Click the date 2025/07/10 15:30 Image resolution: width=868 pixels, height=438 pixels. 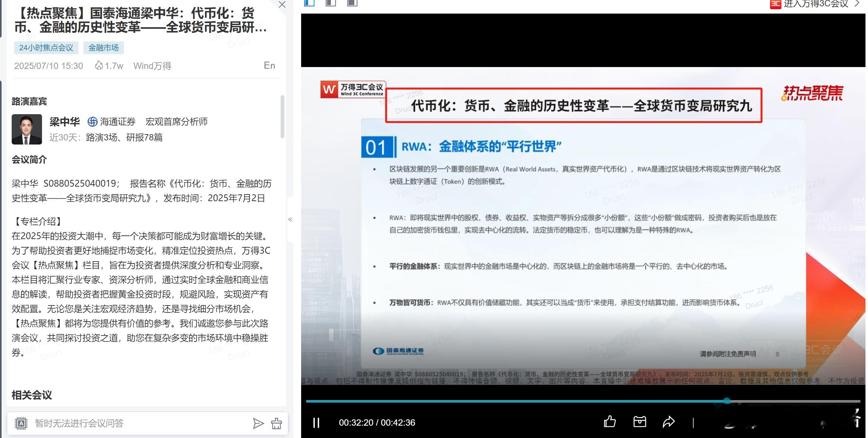49,66
